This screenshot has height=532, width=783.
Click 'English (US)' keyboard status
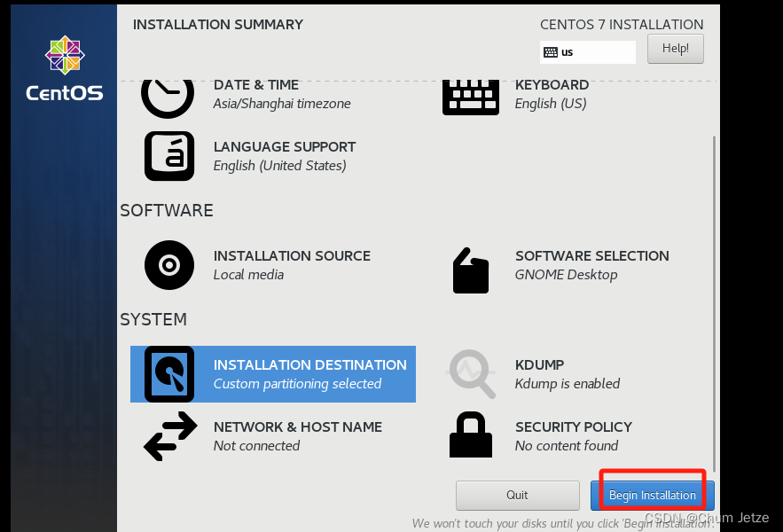[551, 104]
